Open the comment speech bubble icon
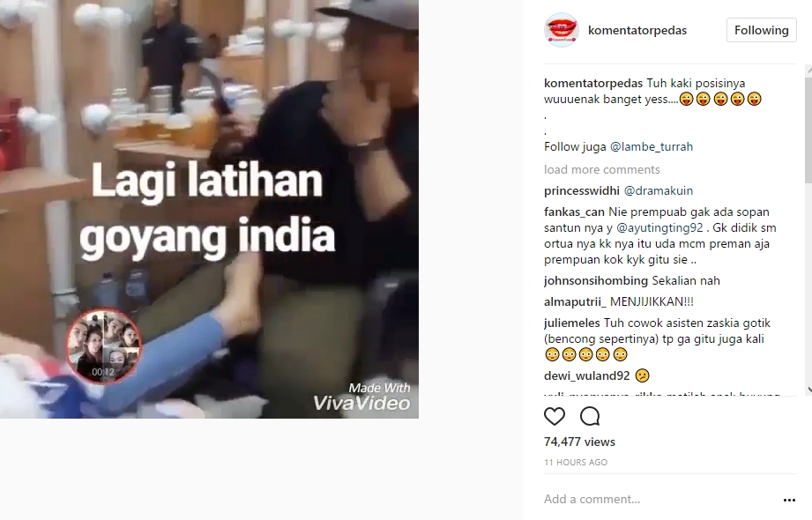The width and height of the screenshot is (812, 520). tap(590, 416)
